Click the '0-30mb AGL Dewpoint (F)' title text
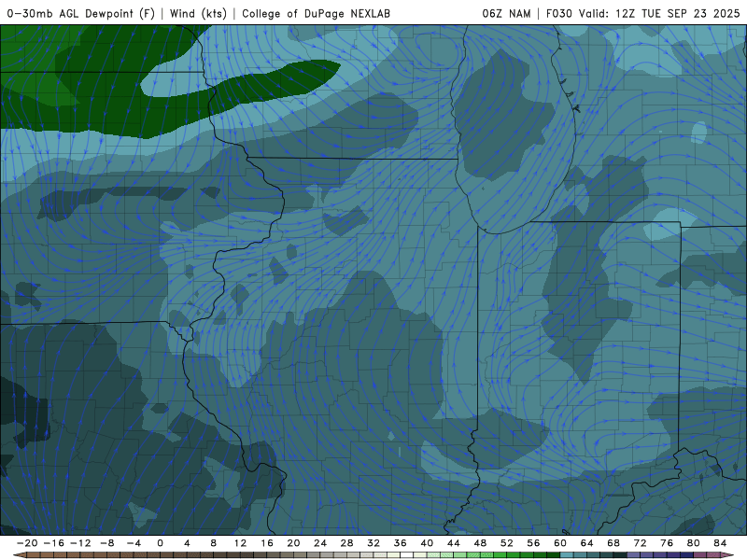This screenshot has height=560, width=747. (81, 13)
